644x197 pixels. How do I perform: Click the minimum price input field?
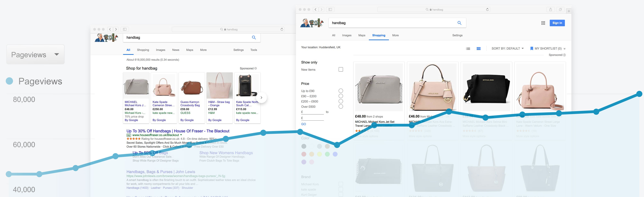click(313, 112)
